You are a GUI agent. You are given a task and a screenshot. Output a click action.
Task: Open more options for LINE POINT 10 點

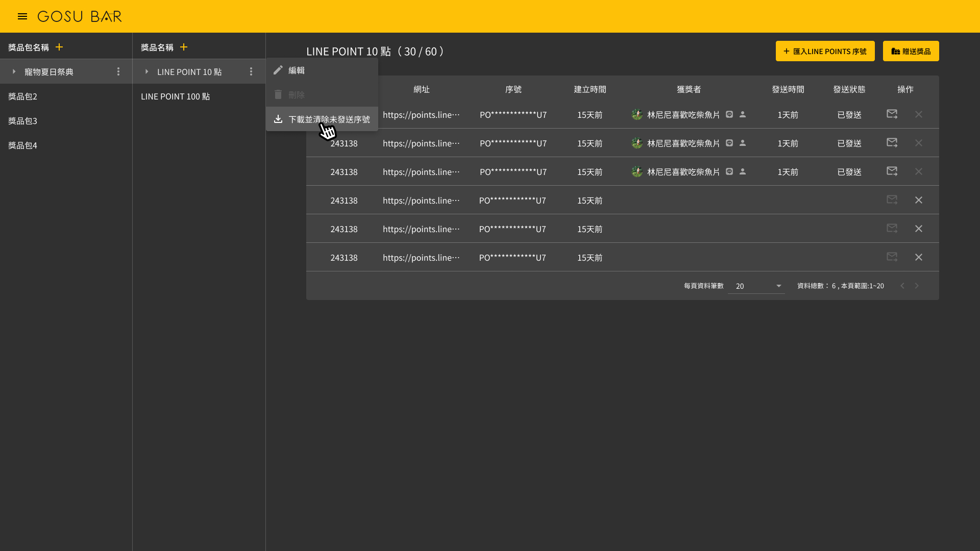coord(251,71)
